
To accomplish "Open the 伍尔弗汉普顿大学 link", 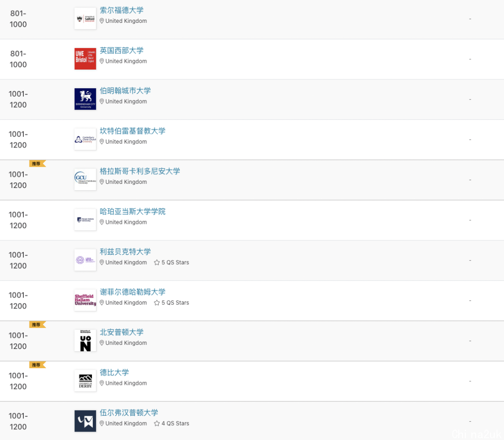I will pyautogui.click(x=129, y=412).
